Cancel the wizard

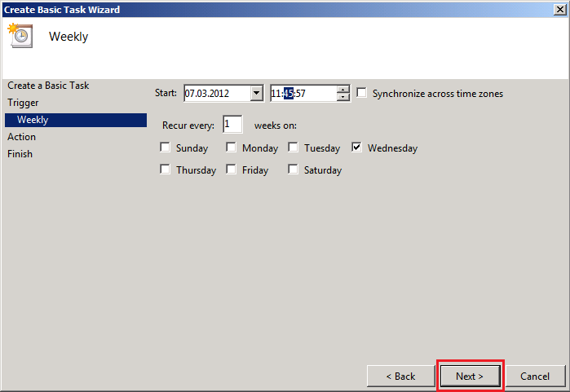535,377
